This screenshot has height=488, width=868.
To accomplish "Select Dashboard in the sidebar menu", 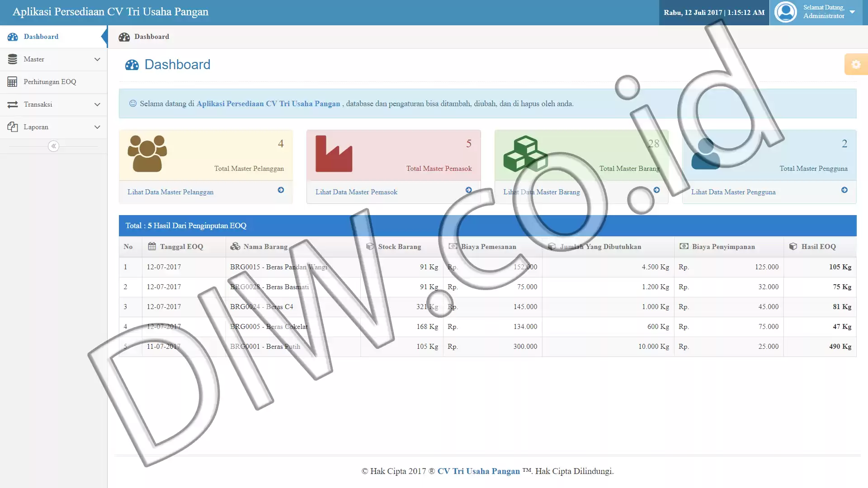I will click(x=53, y=37).
